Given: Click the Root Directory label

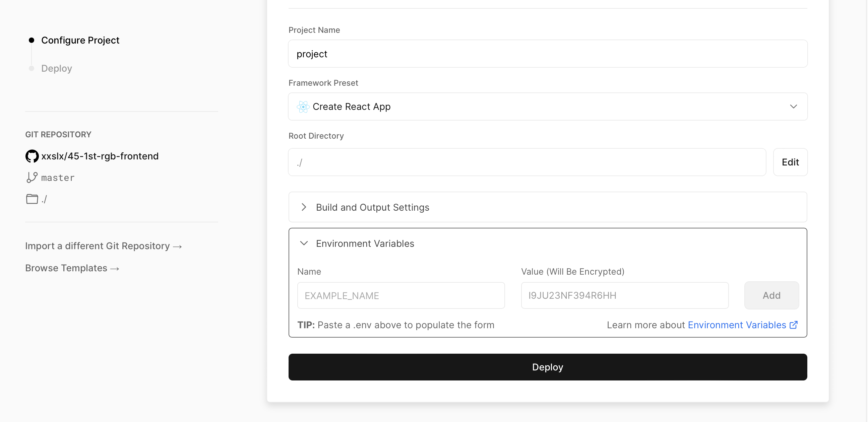Looking at the screenshot, I should pyautogui.click(x=316, y=136).
